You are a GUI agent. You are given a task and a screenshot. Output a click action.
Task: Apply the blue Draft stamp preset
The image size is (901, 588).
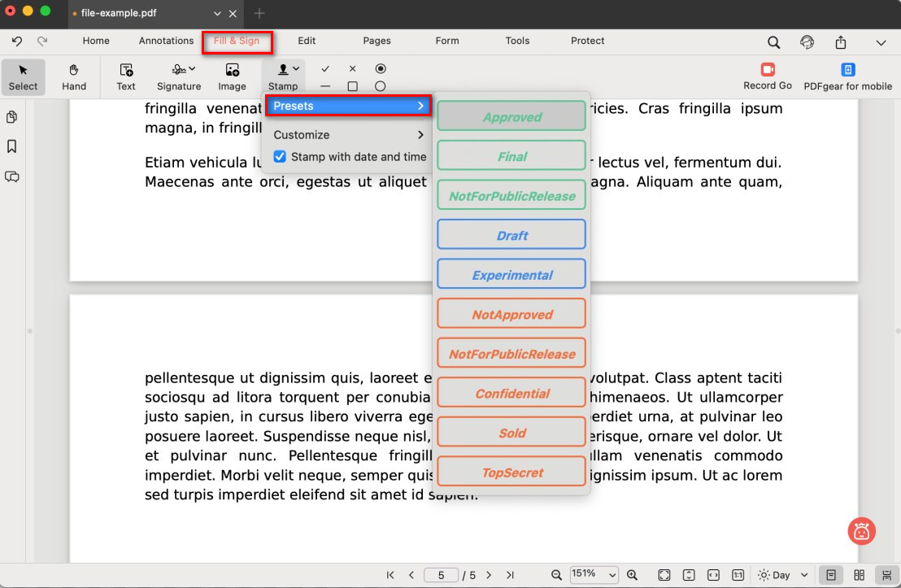tap(511, 235)
